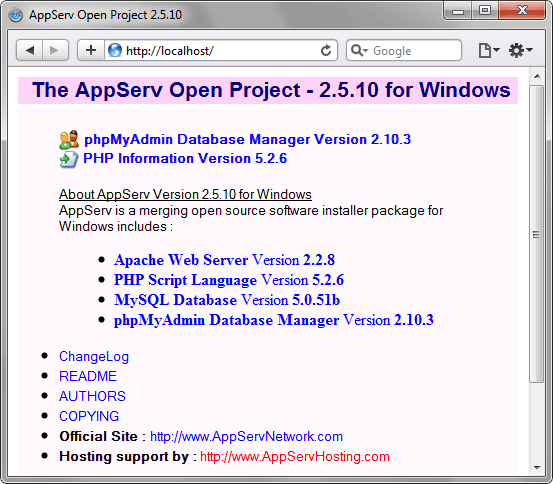Go back with the browser back arrow
This screenshot has height=484, width=553.
pos(30,50)
